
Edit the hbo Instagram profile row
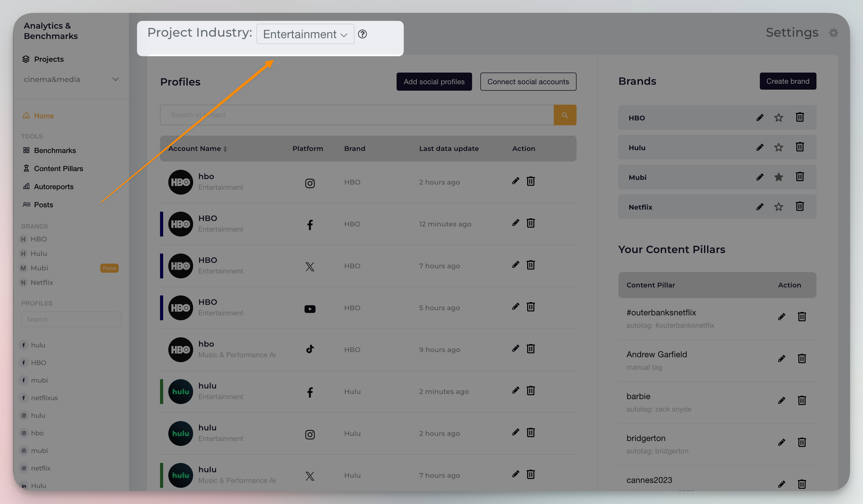[x=516, y=181]
